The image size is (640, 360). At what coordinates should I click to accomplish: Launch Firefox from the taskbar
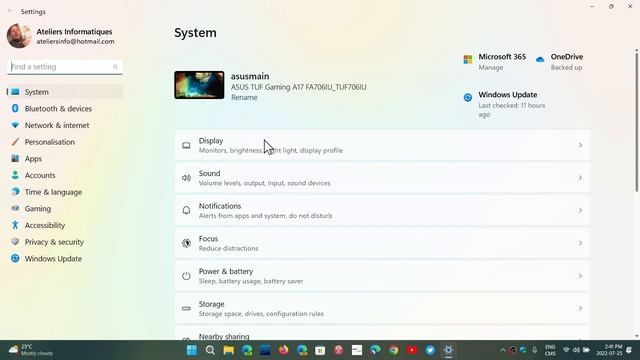click(283, 350)
